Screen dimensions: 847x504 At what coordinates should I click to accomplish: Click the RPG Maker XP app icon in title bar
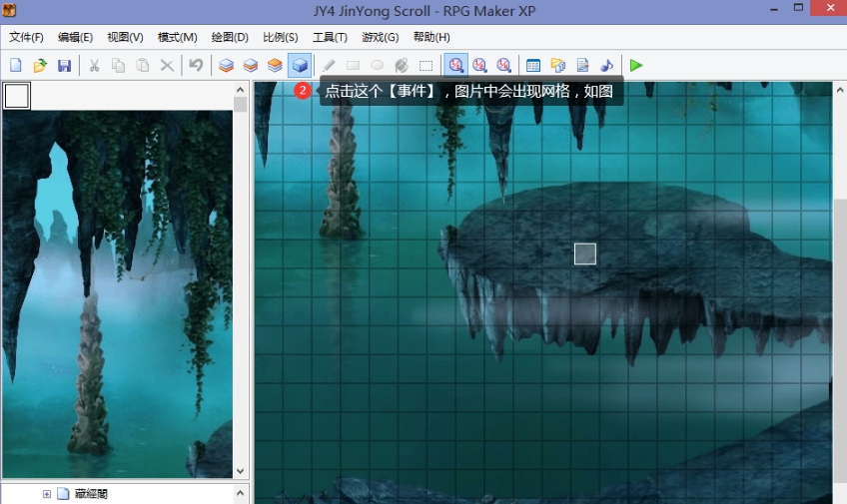point(9,10)
